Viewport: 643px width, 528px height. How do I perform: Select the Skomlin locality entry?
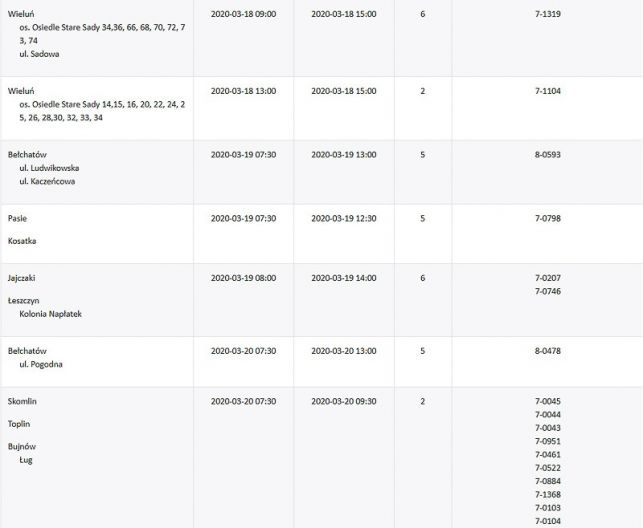click(22, 401)
